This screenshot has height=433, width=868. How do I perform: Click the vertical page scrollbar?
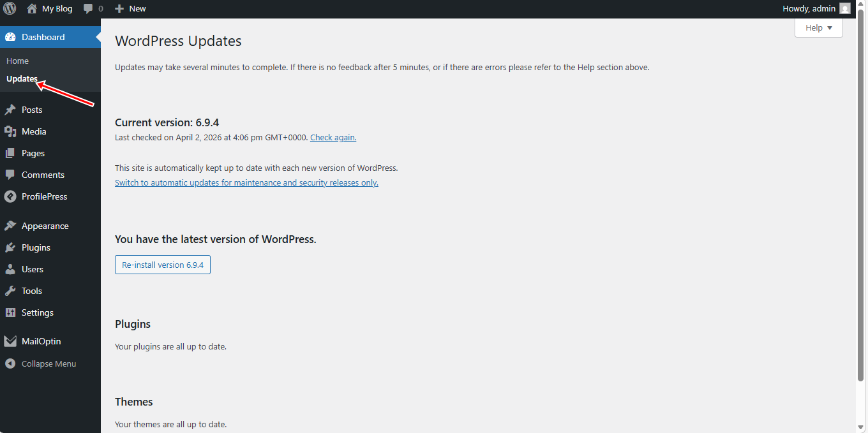(x=860, y=191)
